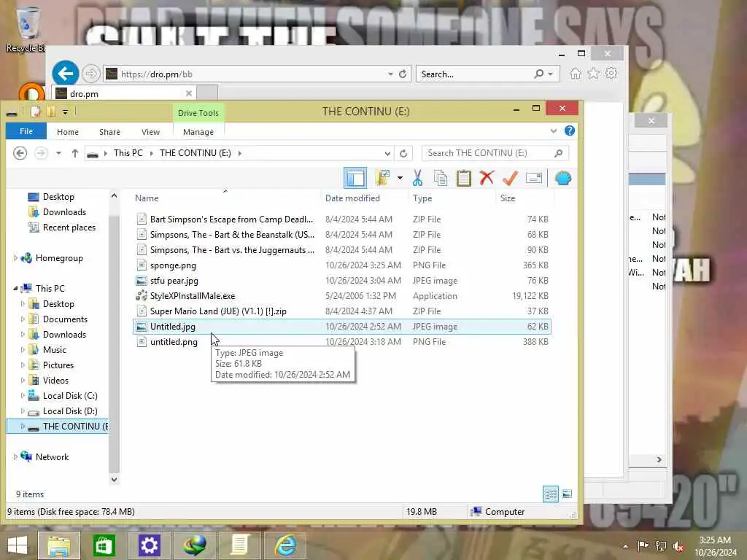Click This PC in the address breadcrumb
The image size is (747, 560).
128,153
